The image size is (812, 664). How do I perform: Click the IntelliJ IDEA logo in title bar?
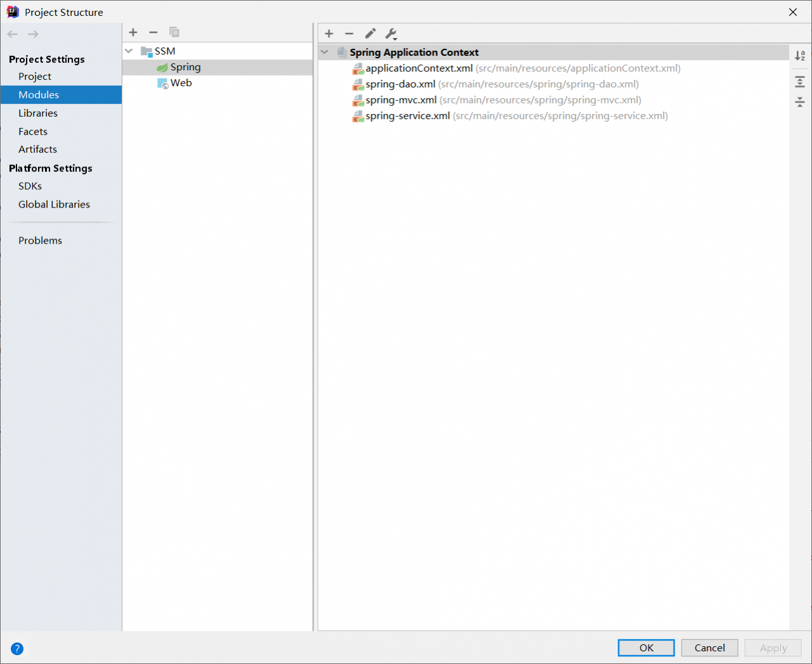point(13,12)
